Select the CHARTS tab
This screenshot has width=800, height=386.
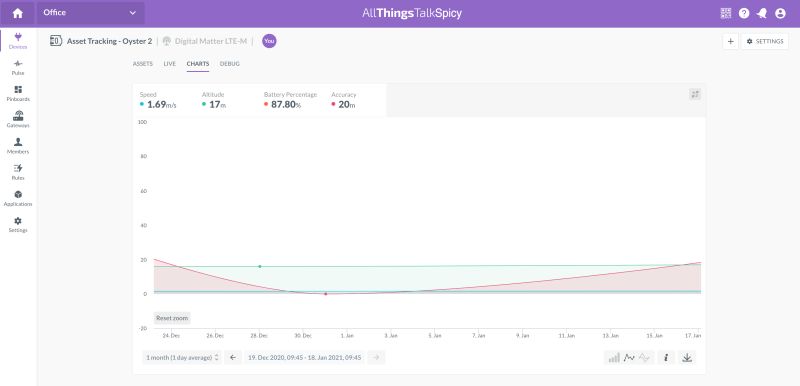(198, 64)
